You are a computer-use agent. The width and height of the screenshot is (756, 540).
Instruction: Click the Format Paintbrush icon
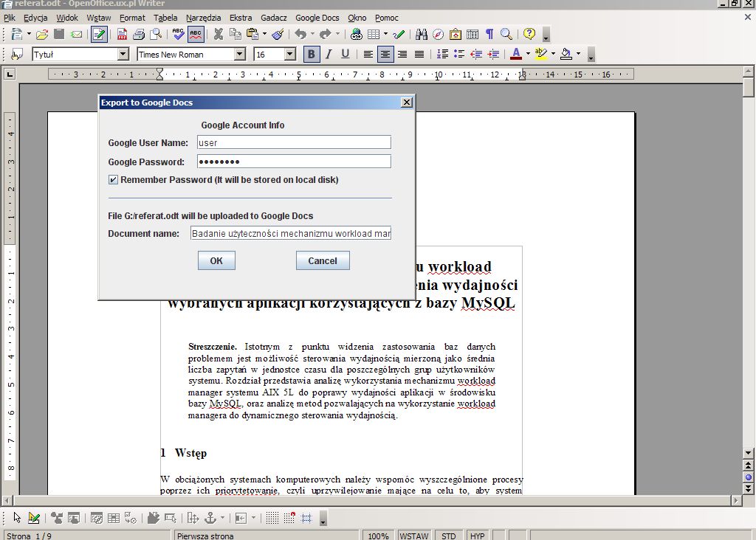278,34
